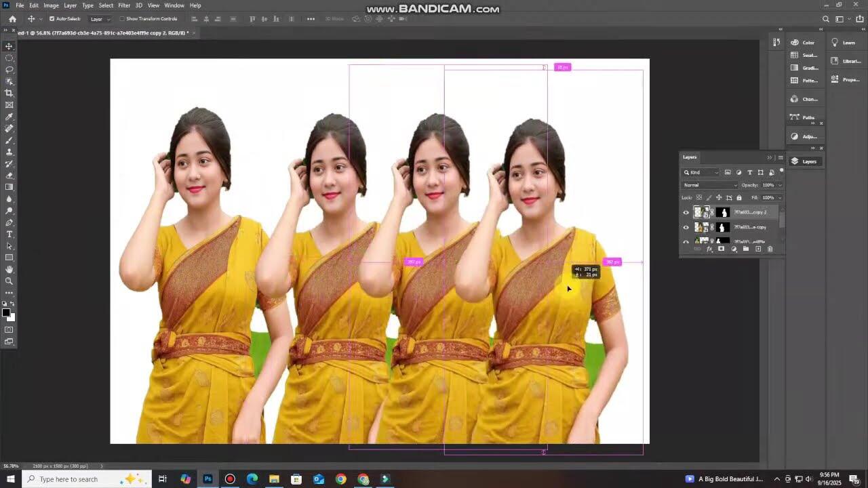Open the Normal blend mode dropdown
The image size is (868, 488).
[x=710, y=185]
